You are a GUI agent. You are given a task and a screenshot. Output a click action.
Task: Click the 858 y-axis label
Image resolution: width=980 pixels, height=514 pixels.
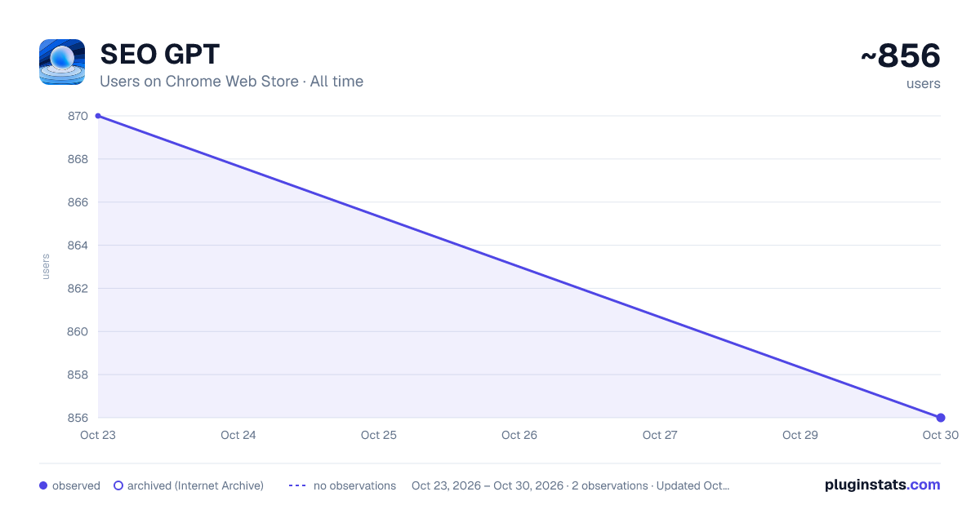coord(78,375)
